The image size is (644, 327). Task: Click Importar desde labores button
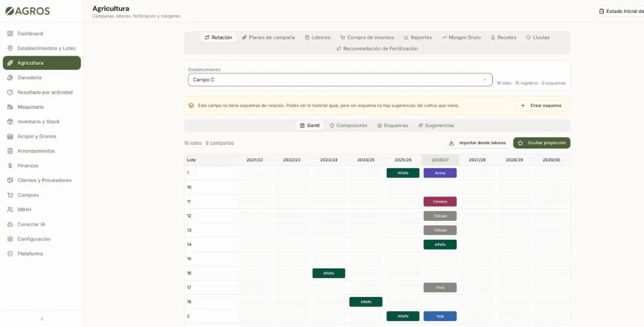(477, 143)
